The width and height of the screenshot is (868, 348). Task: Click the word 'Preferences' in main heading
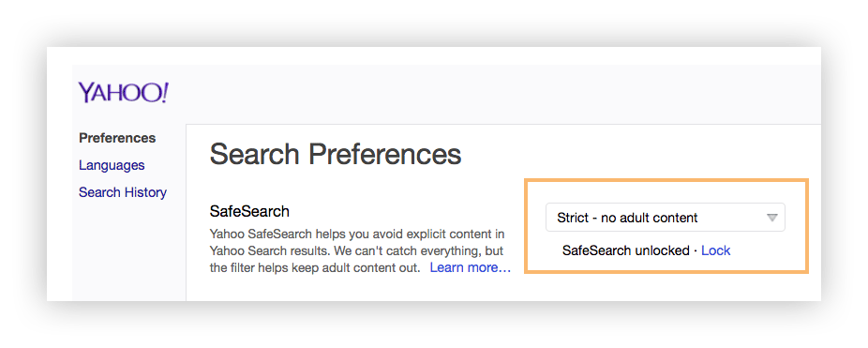pos(384,154)
